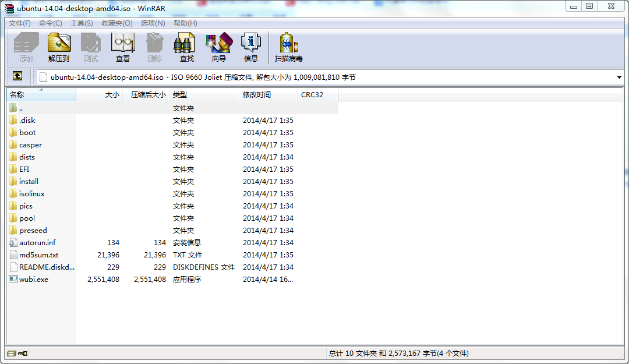
Task: Open the Help (帮助) menu
Action: (x=185, y=23)
